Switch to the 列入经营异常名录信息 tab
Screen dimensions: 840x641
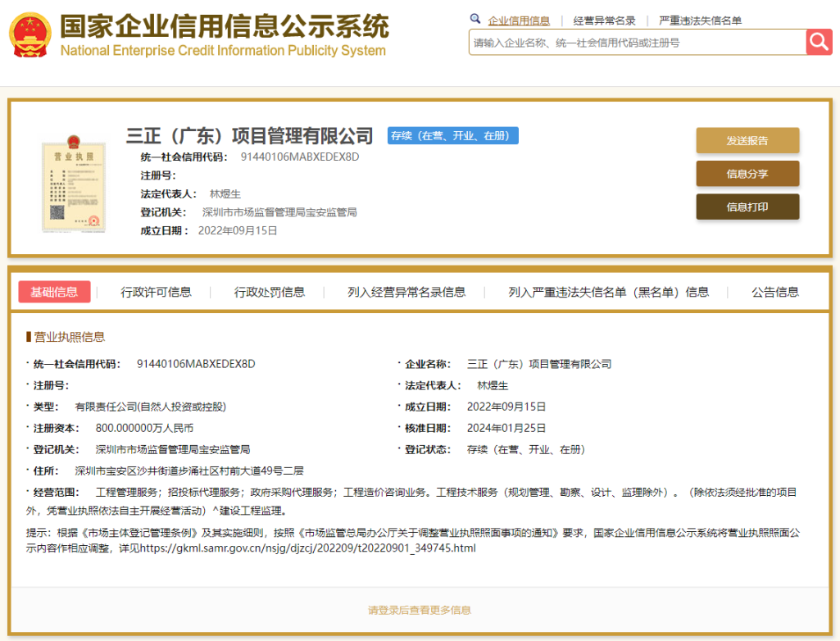coord(406,292)
